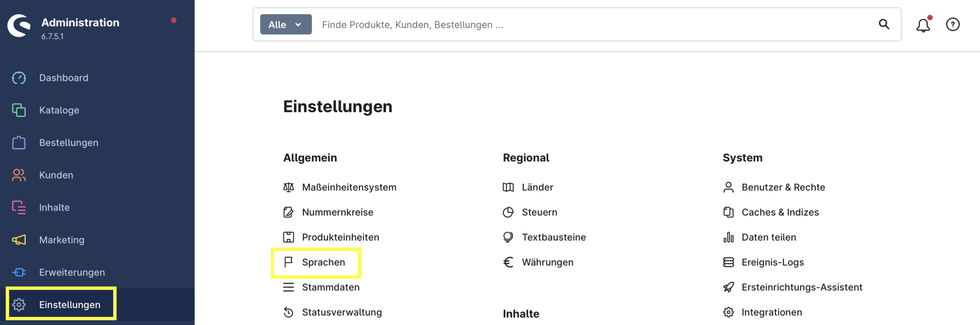Click the Erweiterungen plug icon
This screenshot has width=980, height=325.
click(x=19, y=272)
